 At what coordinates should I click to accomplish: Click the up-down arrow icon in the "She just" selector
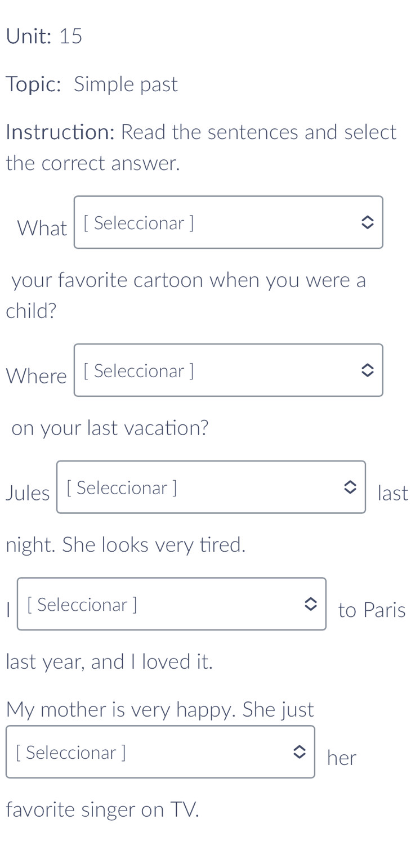(299, 752)
